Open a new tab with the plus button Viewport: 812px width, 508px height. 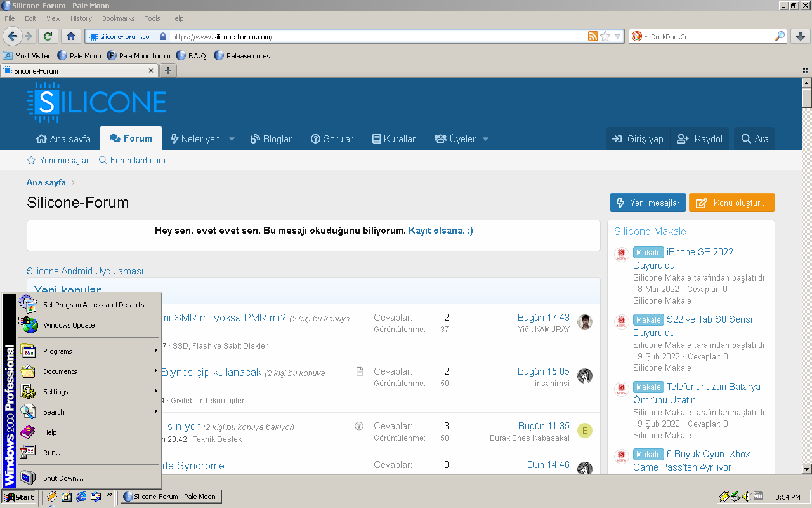168,70
